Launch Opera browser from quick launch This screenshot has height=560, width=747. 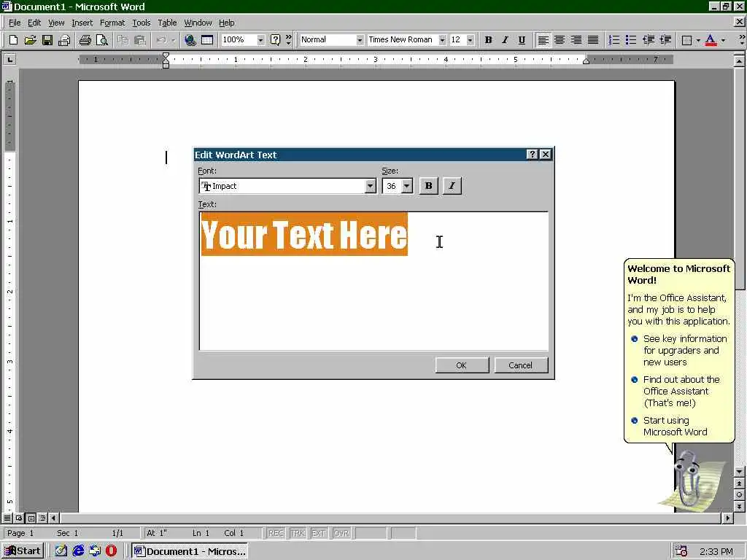[x=111, y=551]
